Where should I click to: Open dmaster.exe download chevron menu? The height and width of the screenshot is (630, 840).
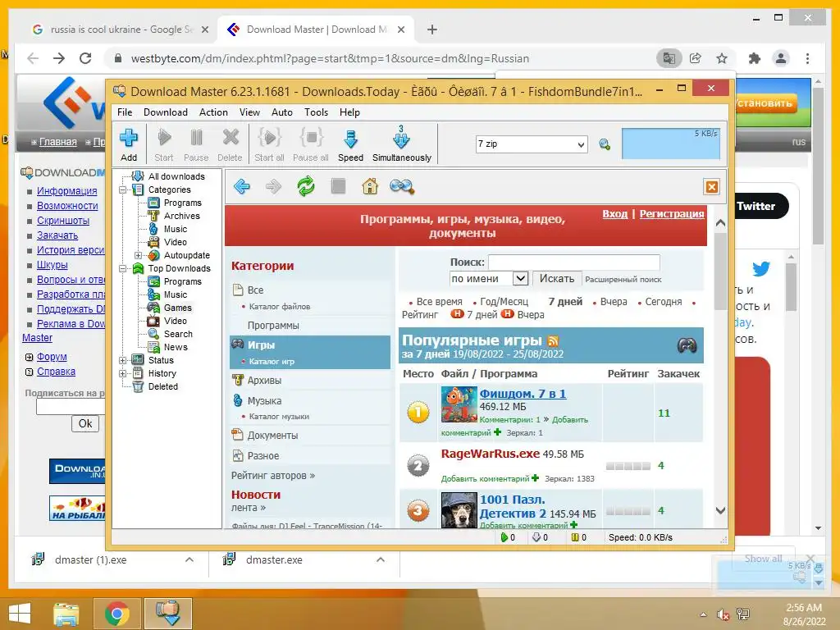tap(381, 559)
